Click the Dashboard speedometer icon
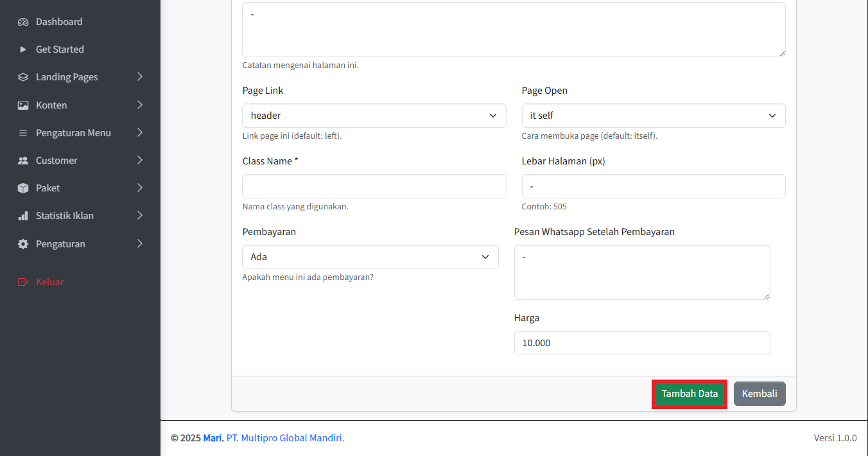 (x=23, y=22)
